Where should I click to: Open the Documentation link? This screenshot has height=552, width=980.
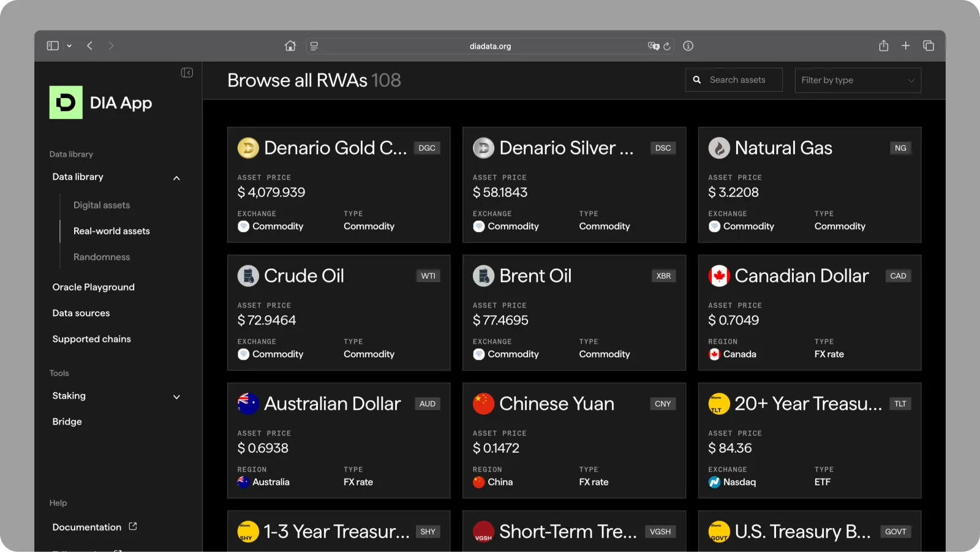(x=86, y=527)
